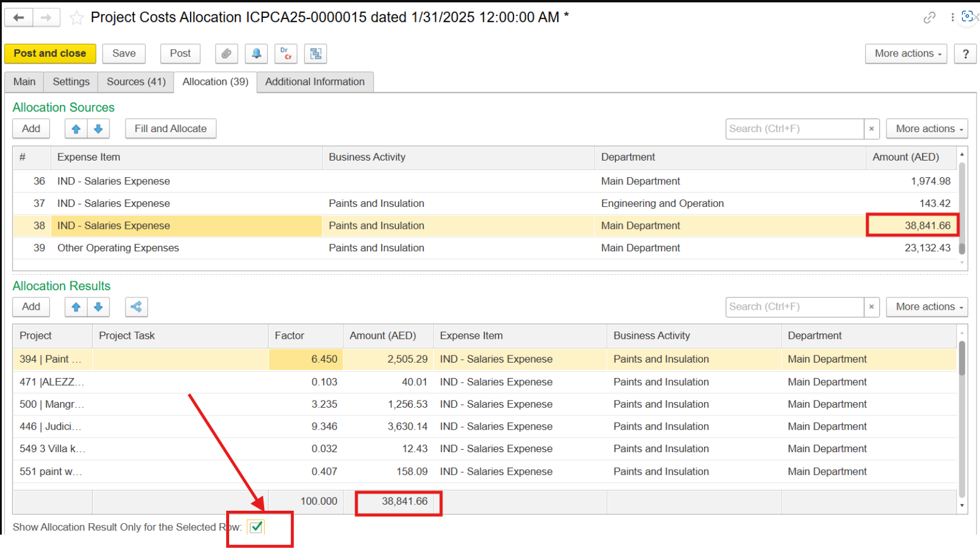Click the favorite star next to title
This screenshot has width=980, height=548.
pyautogui.click(x=76, y=18)
